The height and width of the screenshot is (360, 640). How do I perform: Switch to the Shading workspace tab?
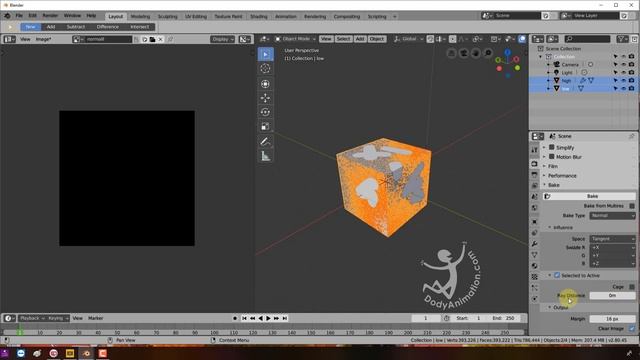[x=259, y=16]
